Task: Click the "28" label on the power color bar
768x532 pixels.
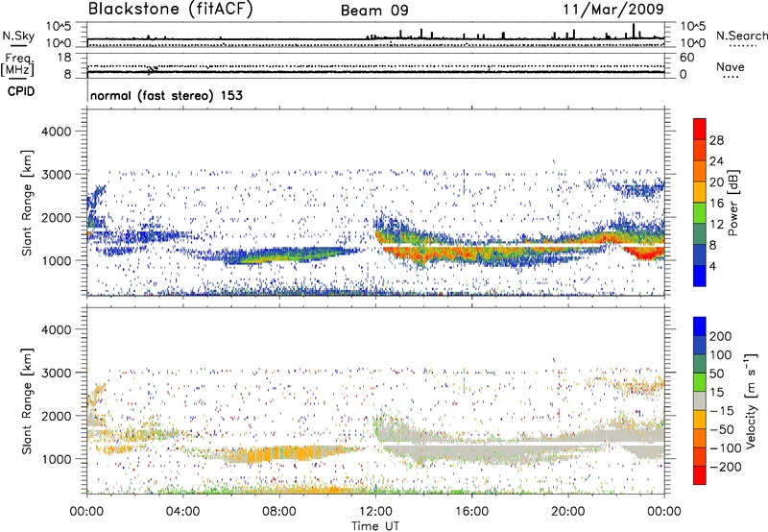Action: 716,140
